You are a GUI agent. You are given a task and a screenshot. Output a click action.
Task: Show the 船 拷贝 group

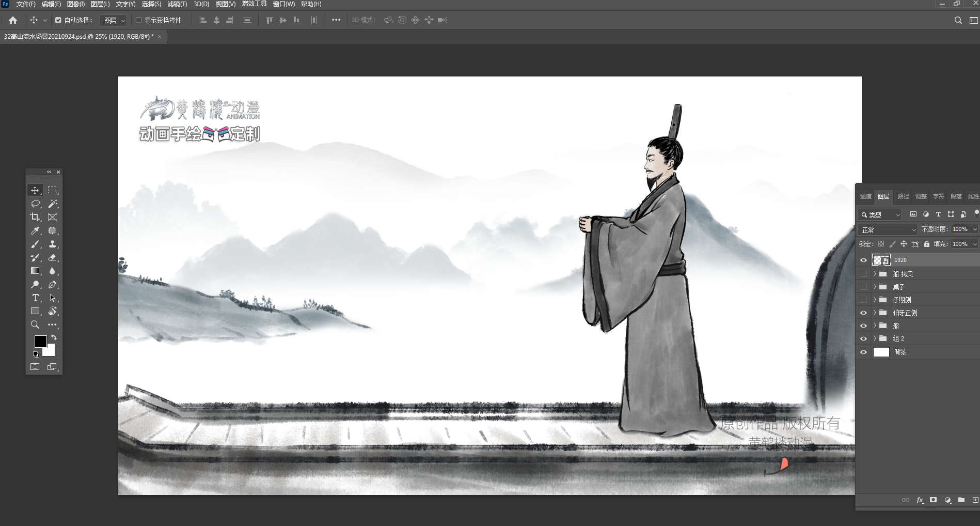coord(863,274)
